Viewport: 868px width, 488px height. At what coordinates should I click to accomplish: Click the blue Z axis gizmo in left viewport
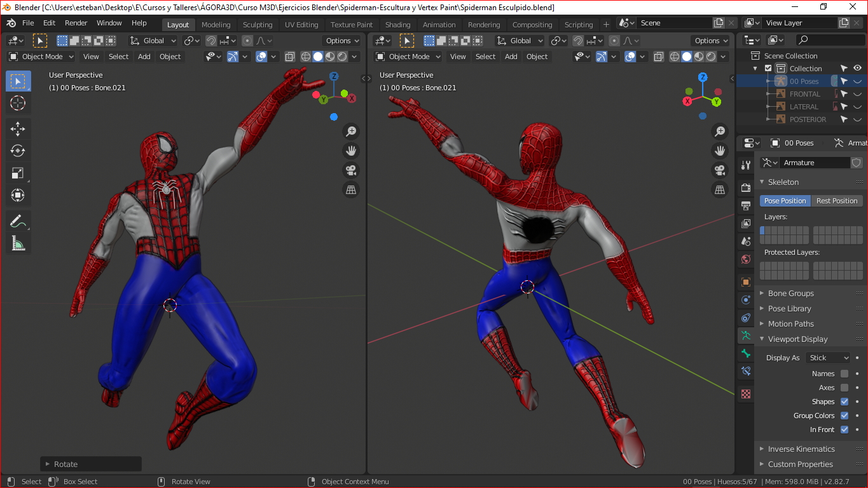pos(334,77)
